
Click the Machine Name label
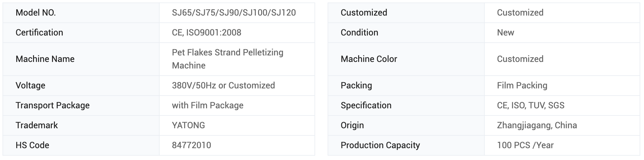pos(45,59)
